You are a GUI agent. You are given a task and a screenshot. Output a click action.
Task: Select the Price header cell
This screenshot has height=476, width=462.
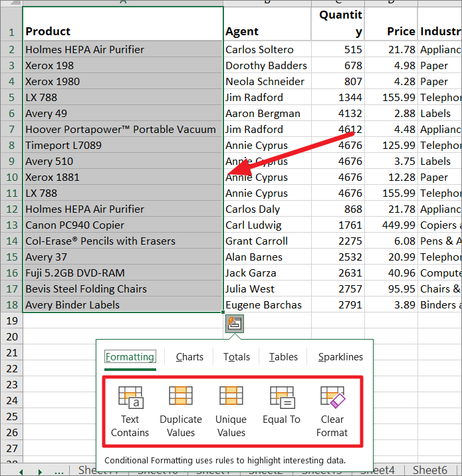391,24
